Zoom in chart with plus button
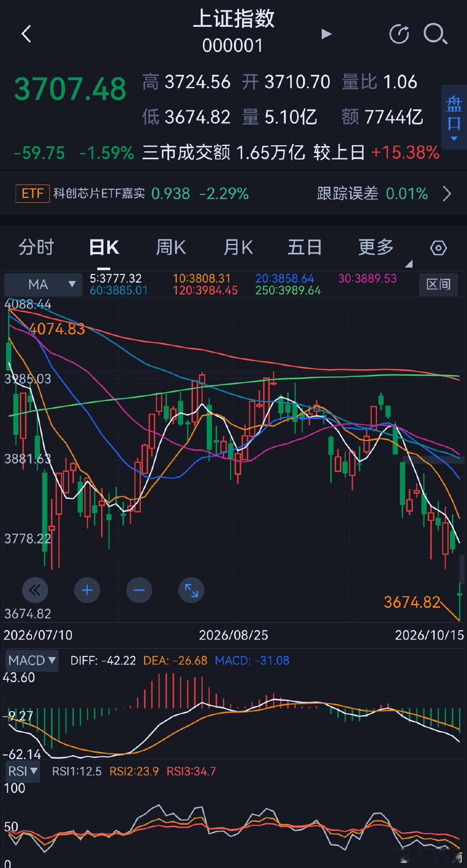This screenshot has height=868, width=467. [x=87, y=590]
